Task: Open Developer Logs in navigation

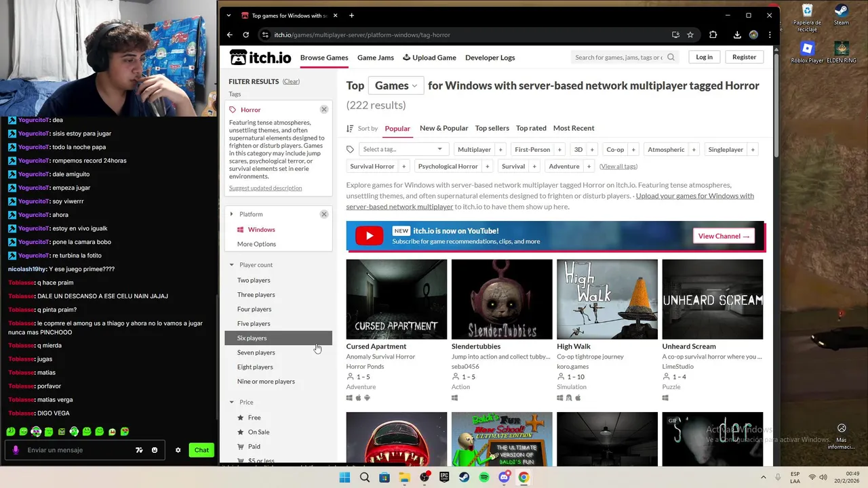Action: (490, 58)
